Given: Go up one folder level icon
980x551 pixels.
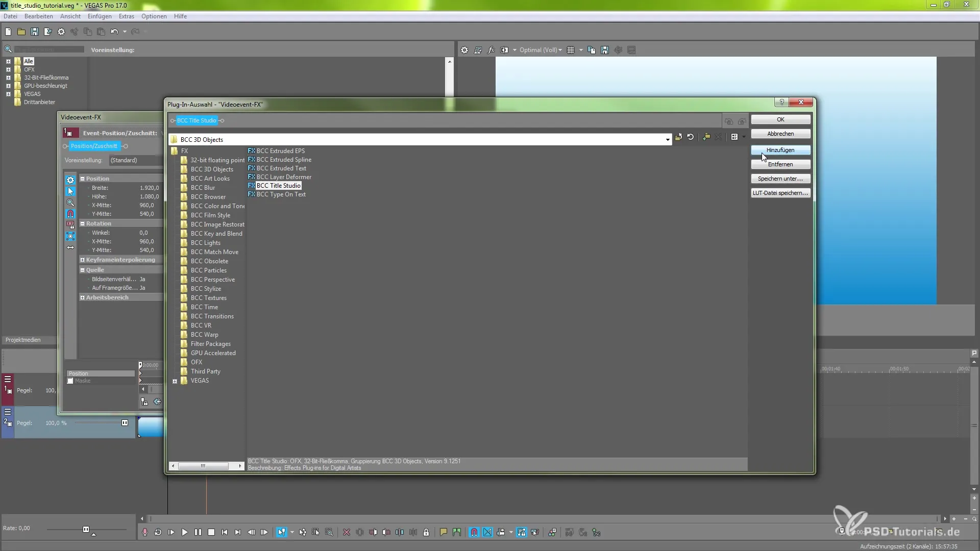Looking at the screenshot, I should tap(678, 137).
